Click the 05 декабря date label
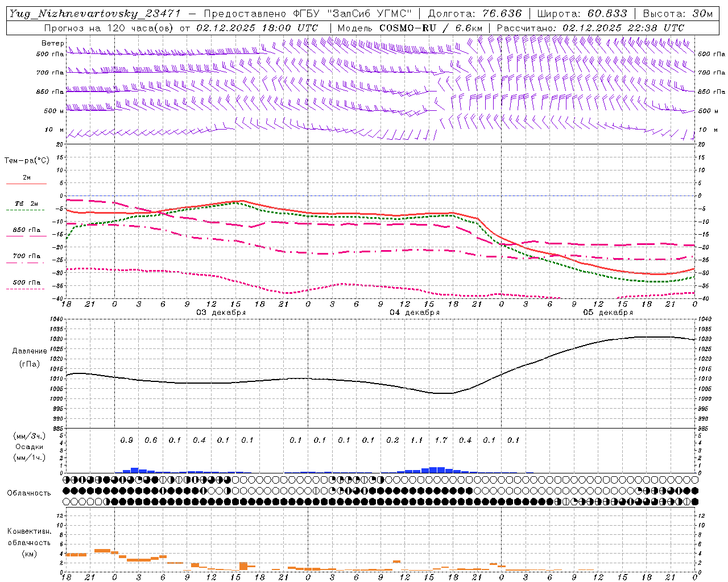This screenshot has width=728, height=582. (608, 313)
